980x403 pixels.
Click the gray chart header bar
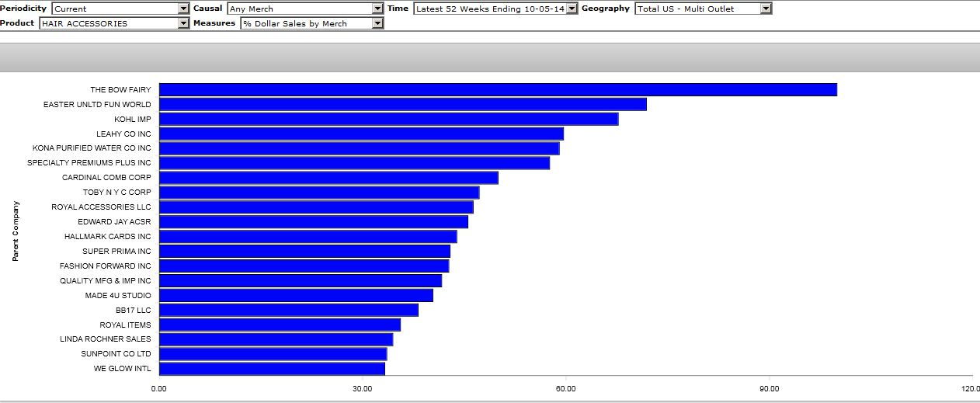(x=490, y=57)
